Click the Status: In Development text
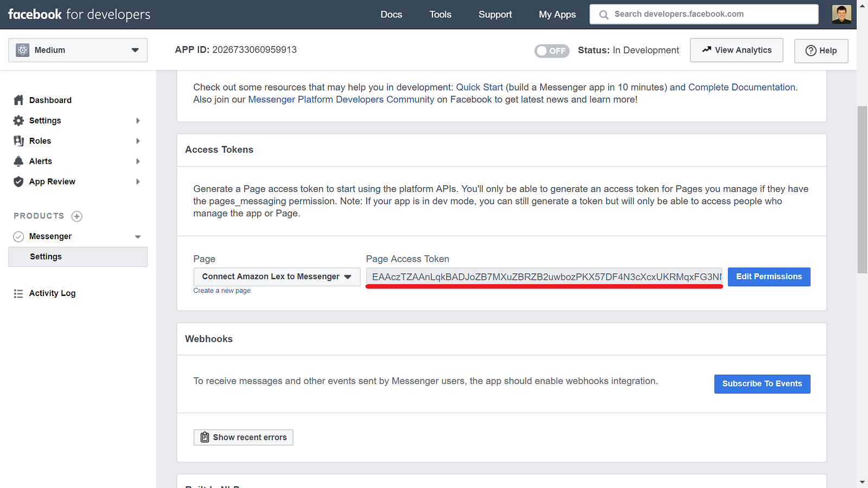Image resolution: width=868 pixels, height=488 pixels. tap(628, 50)
